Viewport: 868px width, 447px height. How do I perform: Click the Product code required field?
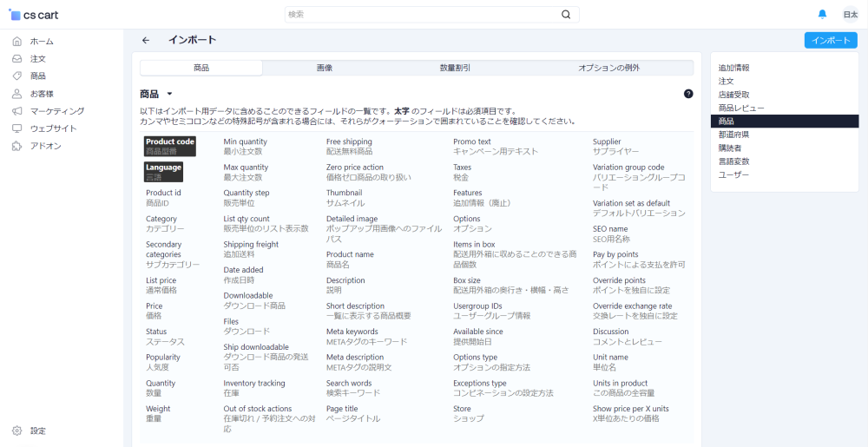170,146
